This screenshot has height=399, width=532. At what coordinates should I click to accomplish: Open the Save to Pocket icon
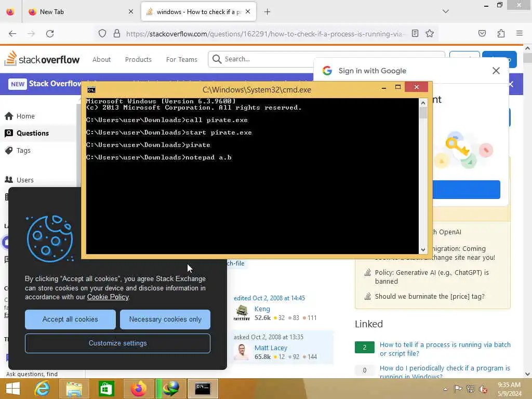[482, 33]
